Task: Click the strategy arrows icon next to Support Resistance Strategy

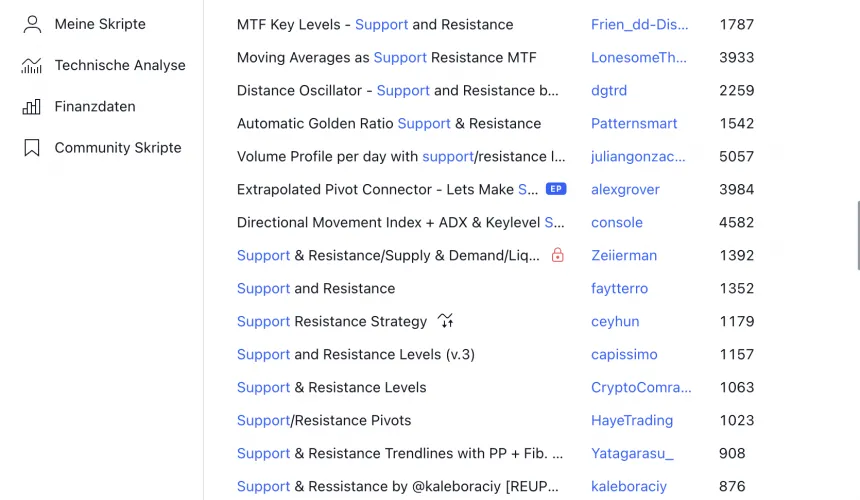Action: pos(446,321)
